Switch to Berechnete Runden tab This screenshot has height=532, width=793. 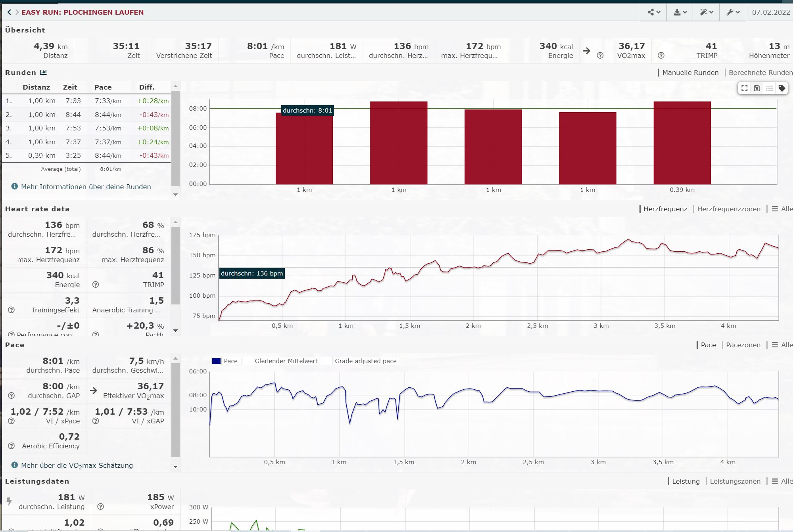(x=760, y=73)
